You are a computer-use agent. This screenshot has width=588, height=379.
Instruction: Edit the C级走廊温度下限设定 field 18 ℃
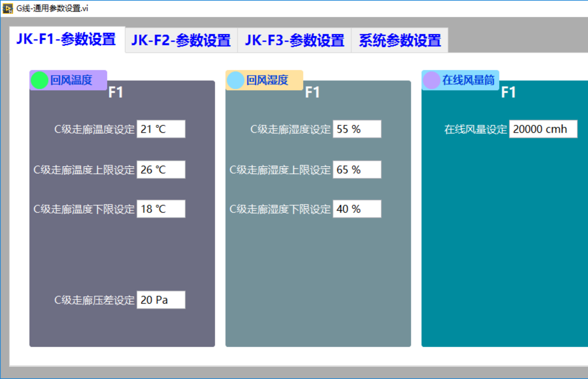(161, 209)
